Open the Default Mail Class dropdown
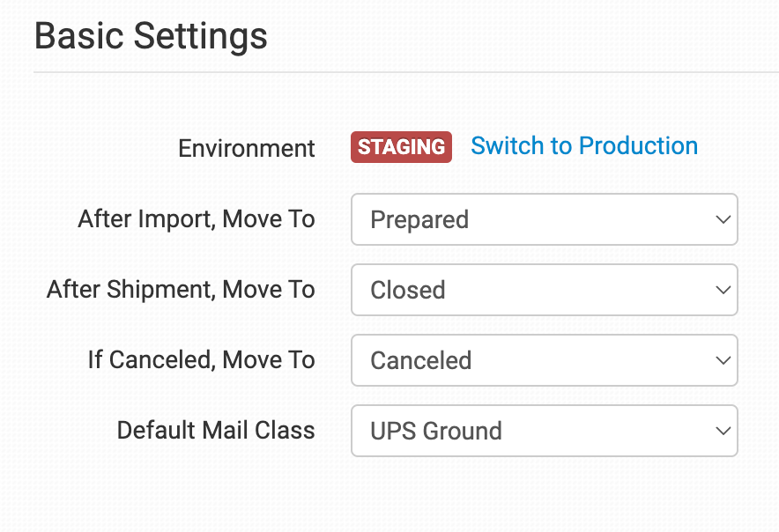Image resolution: width=779 pixels, height=532 pixels. click(544, 431)
